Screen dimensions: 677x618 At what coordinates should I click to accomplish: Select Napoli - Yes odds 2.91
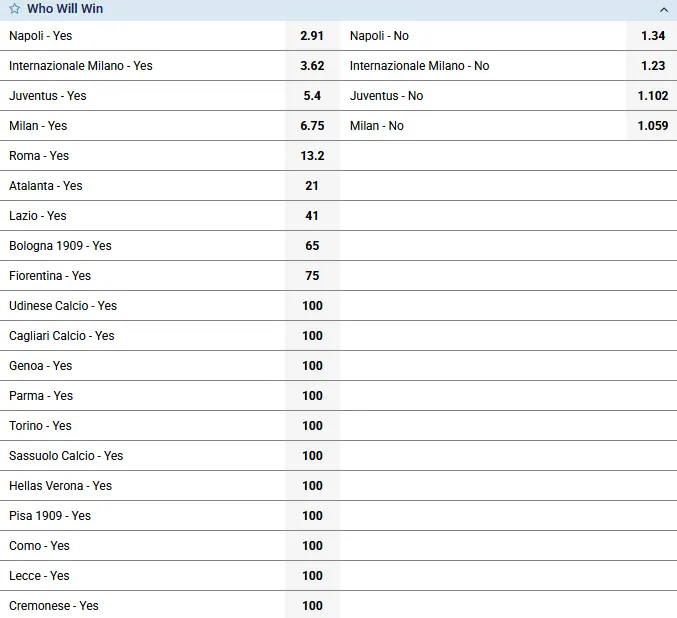[312, 36]
